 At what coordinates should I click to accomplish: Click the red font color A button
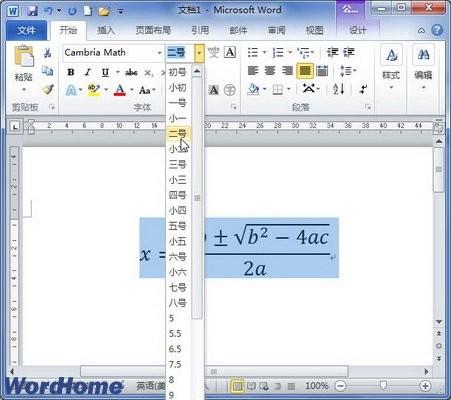(120, 90)
